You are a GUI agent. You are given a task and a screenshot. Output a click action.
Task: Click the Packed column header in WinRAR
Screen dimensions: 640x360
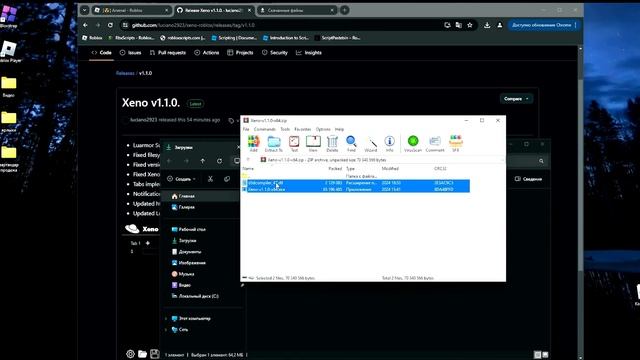[x=335, y=169]
